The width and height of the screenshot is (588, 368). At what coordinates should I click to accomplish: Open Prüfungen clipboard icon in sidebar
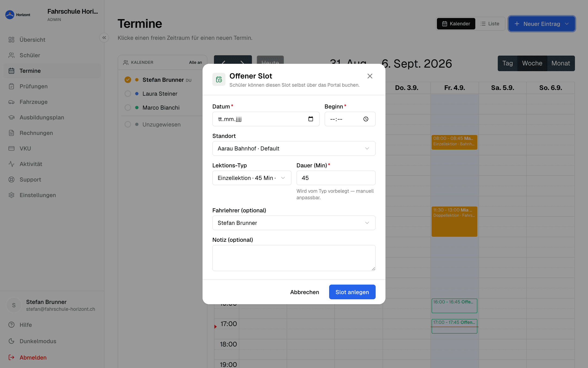click(11, 86)
